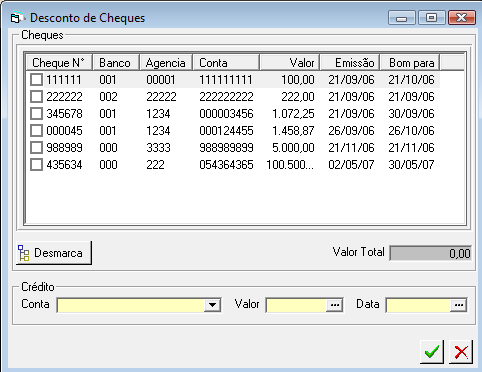The width and height of the screenshot is (482, 372).
Task: Check the box for cheque 000045
Action: (x=36, y=131)
